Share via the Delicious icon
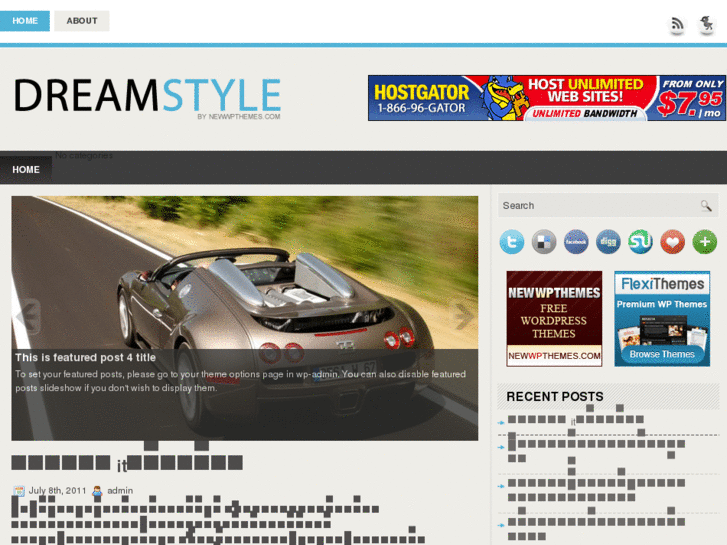 (x=544, y=242)
